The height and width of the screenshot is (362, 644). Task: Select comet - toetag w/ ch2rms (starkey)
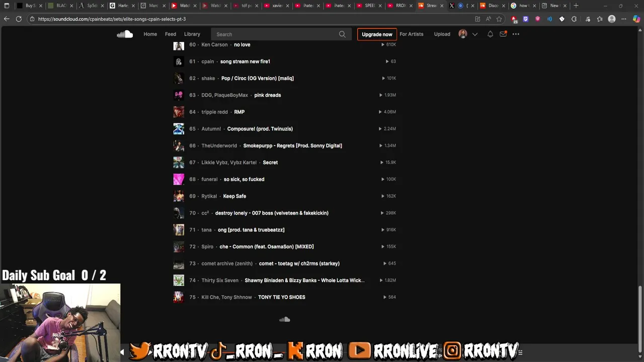click(x=299, y=263)
